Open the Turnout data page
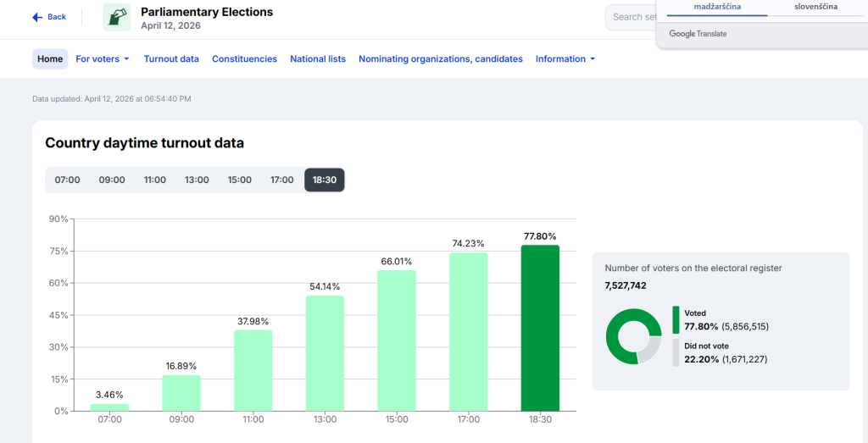The image size is (868, 443). coord(171,59)
